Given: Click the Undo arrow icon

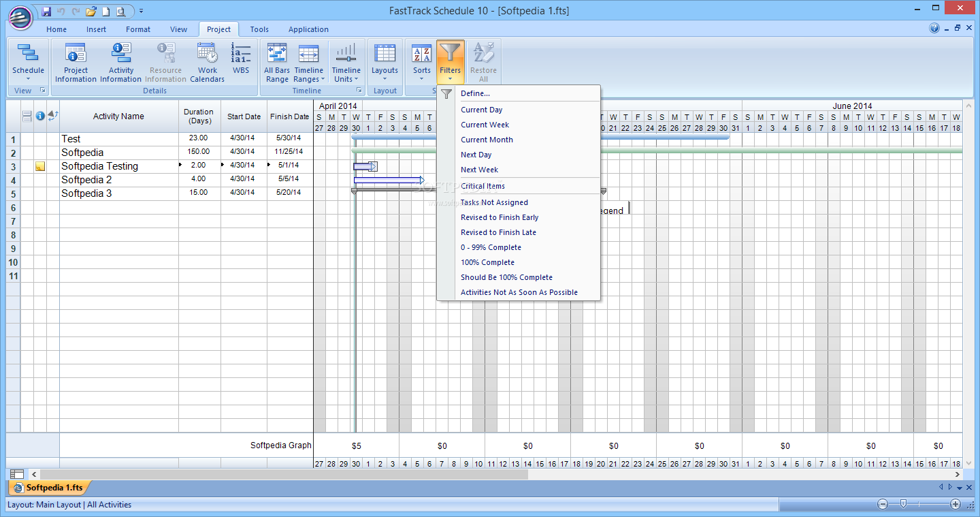Looking at the screenshot, I should pyautogui.click(x=61, y=11).
